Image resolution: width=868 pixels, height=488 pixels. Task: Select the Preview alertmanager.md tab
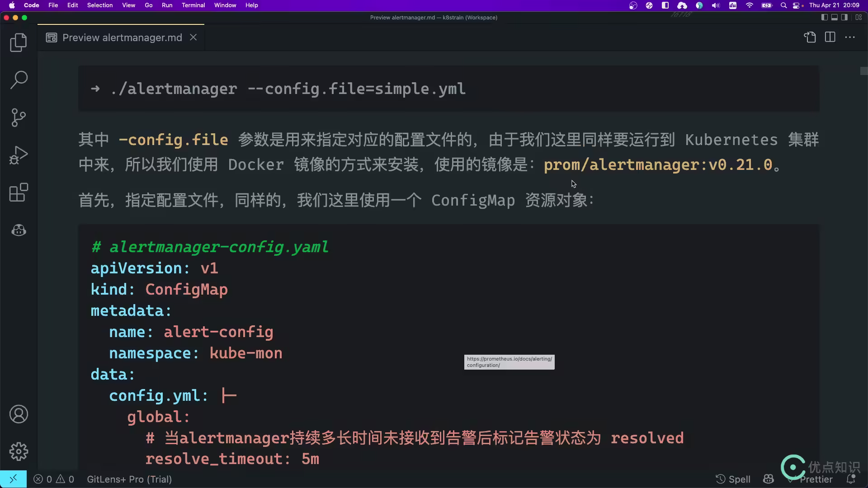(121, 38)
